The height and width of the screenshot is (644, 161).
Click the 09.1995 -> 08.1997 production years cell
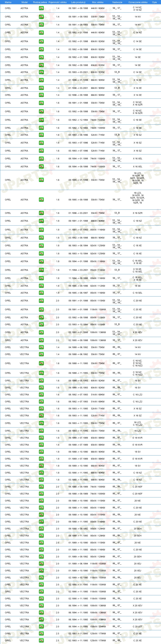coord(78,293)
